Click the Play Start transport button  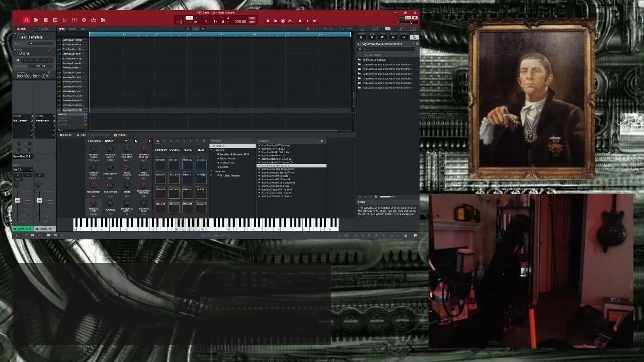tap(315, 21)
